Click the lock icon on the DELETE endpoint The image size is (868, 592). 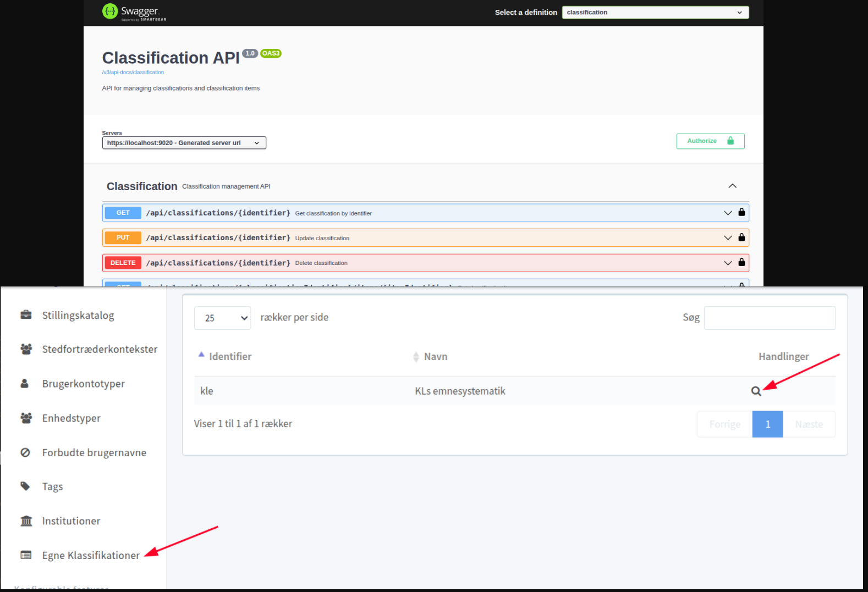741,262
